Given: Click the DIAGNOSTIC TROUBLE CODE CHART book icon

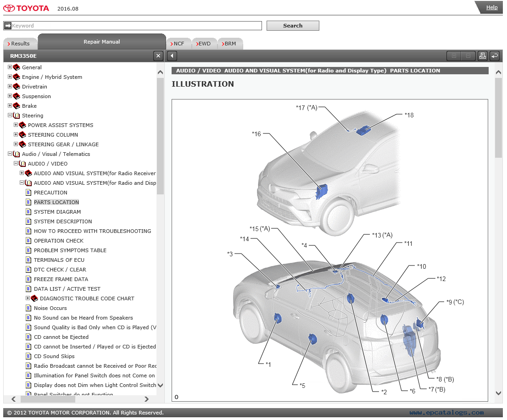Looking at the screenshot, I should 34,298.
